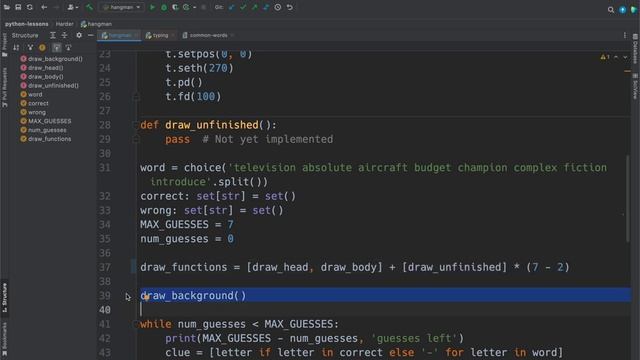Switch to the typing editor tab
Screen dimensions: 640x360
tap(160, 36)
